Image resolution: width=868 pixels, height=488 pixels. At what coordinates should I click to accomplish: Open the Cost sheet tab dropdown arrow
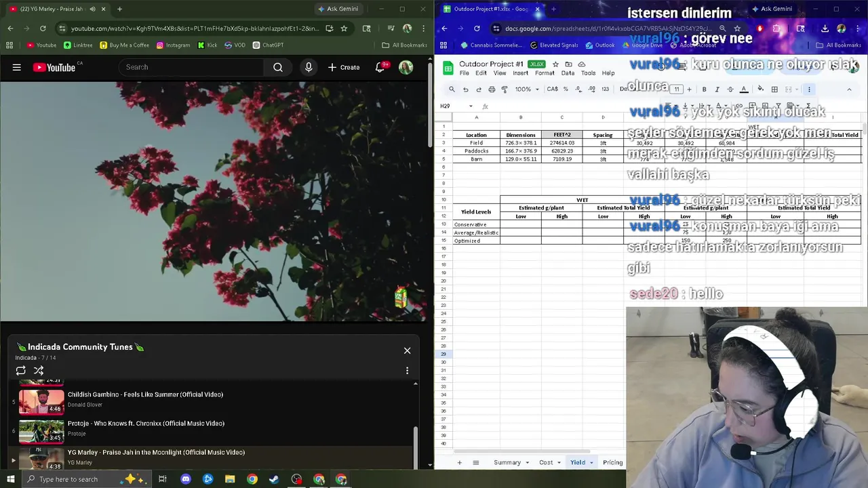coord(559,462)
